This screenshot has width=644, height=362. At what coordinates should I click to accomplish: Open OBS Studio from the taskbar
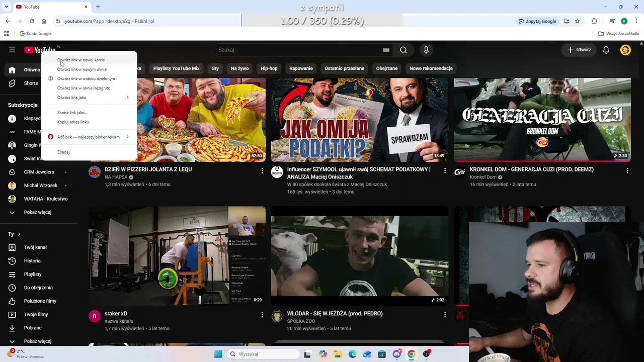tap(427, 354)
